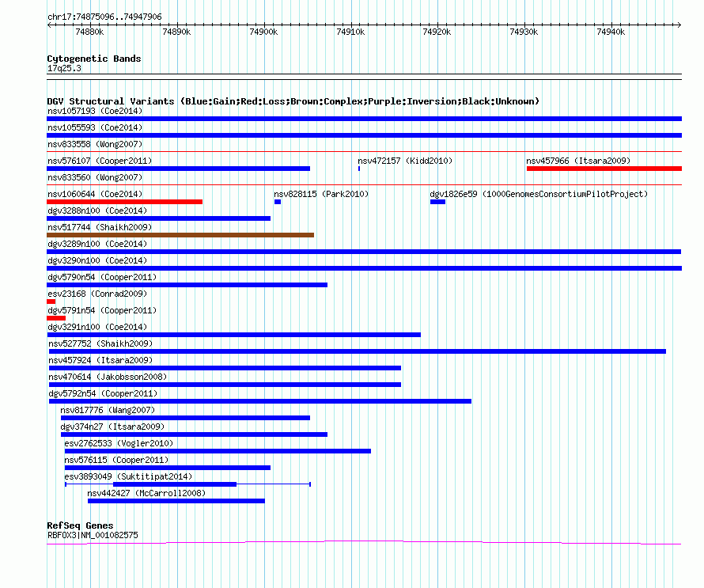Click the 17q25.3 cytogenetic band label
The width and height of the screenshot is (704, 588).
tap(64, 68)
